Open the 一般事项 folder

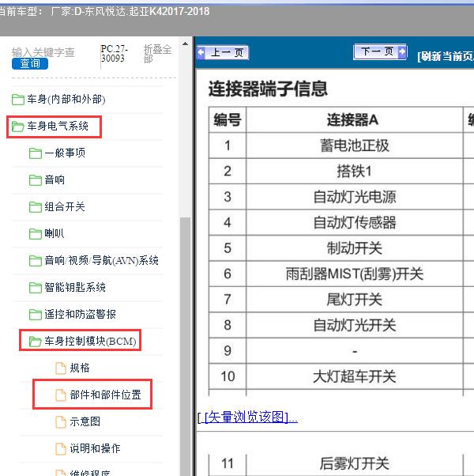(65, 153)
